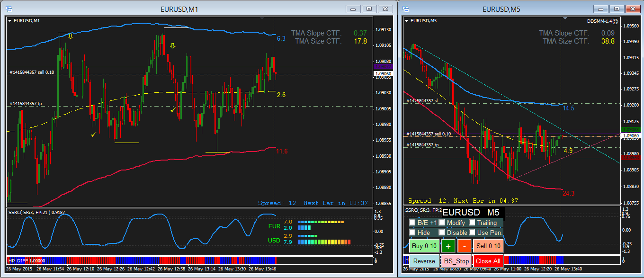644x278 pixels.
Task: Click TMA Slope CTF value 0.09
Action: click(608, 33)
